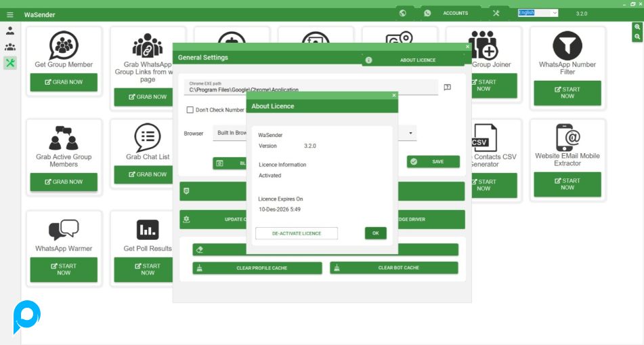644x345 pixels.
Task: Click the About Licence button in settings
Action: point(413,60)
